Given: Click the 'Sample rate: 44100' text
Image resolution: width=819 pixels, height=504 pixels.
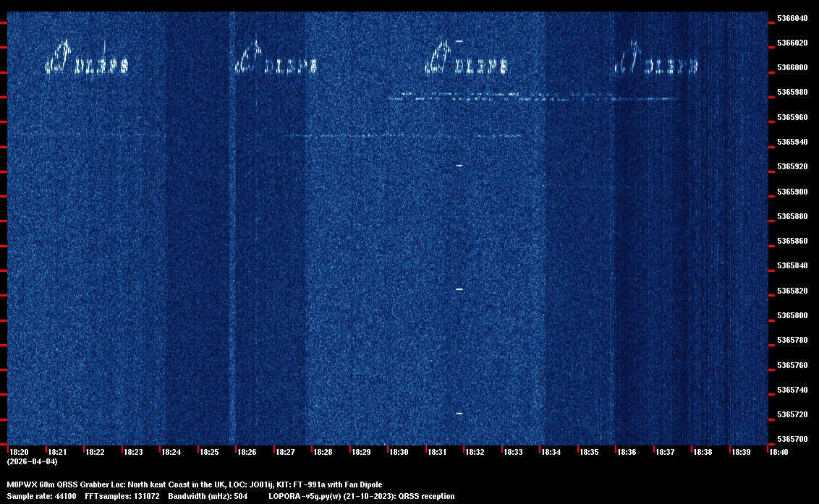Looking at the screenshot, I should pyautogui.click(x=41, y=496).
